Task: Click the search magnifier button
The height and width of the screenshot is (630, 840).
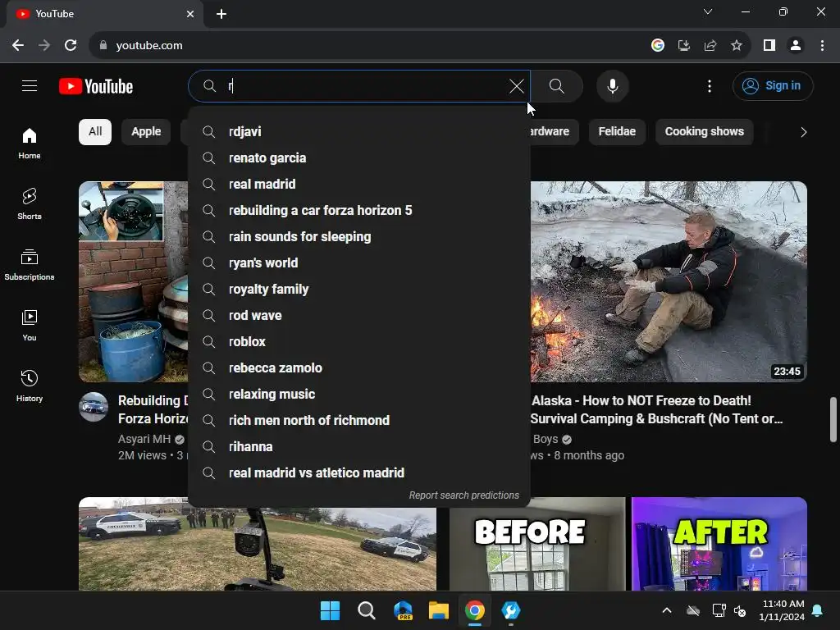Action: click(x=557, y=86)
